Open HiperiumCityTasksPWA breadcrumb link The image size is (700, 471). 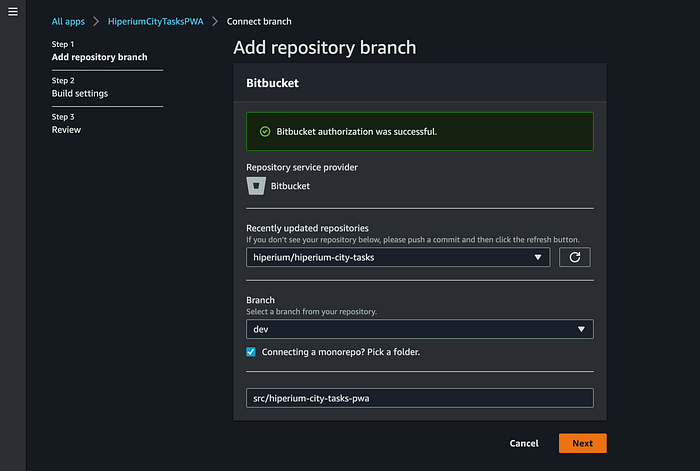(155, 21)
